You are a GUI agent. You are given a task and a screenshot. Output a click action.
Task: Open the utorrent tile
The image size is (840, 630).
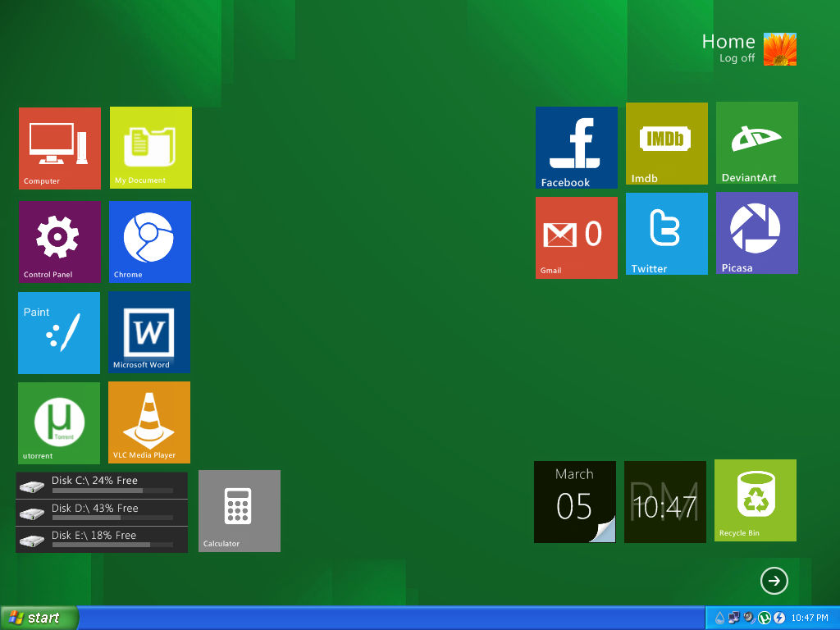click(x=59, y=423)
